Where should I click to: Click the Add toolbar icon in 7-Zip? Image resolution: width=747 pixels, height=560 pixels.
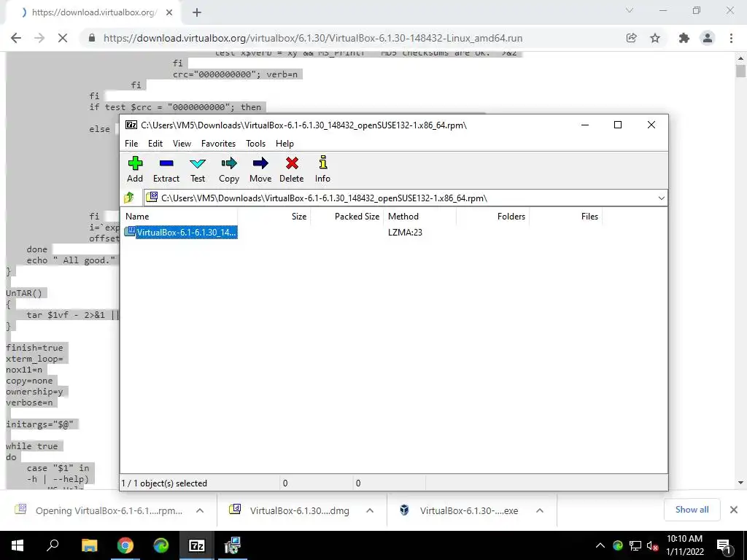(x=135, y=169)
